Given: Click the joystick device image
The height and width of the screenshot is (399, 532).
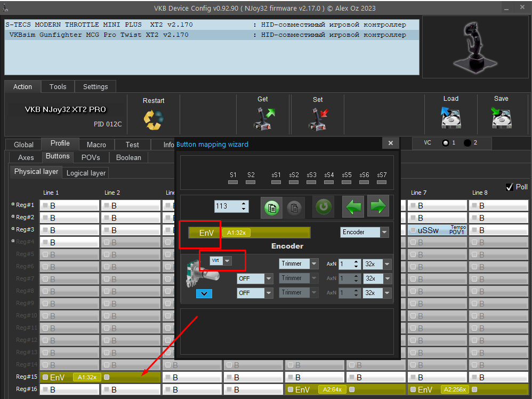Looking at the screenshot, I should tap(475, 46).
